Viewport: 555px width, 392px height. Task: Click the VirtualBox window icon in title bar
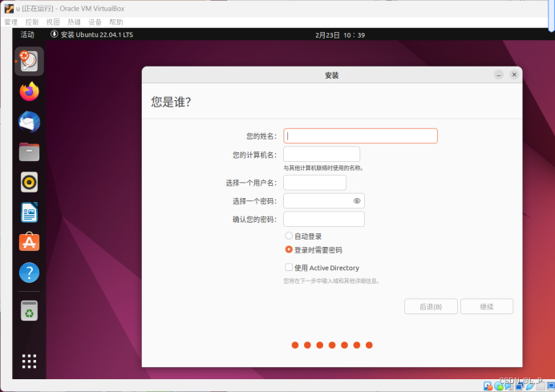(9, 9)
